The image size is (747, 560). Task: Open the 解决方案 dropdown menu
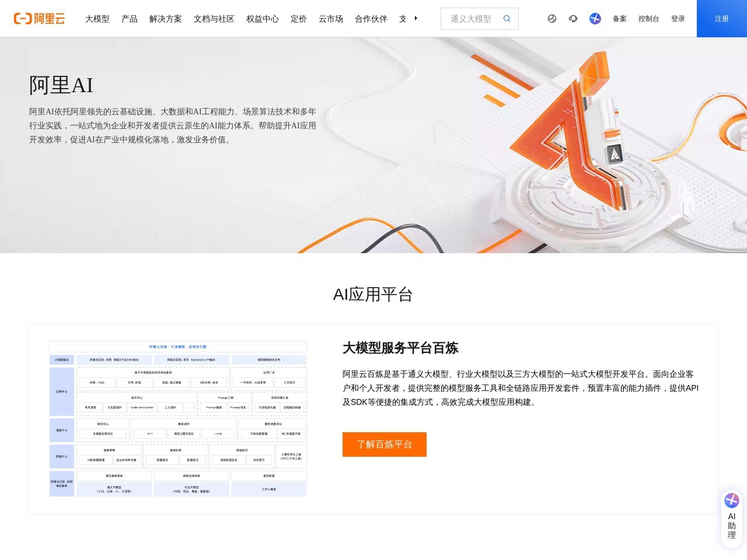click(x=165, y=18)
